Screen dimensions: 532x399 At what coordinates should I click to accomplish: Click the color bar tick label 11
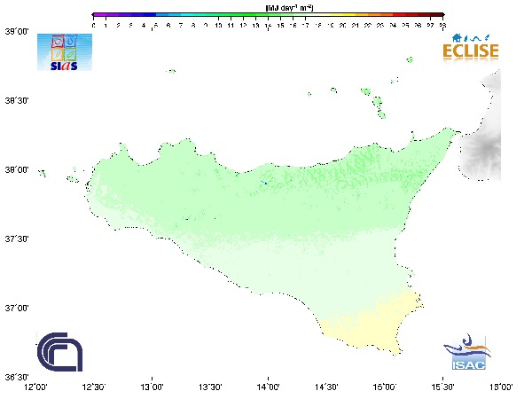point(231,26)
